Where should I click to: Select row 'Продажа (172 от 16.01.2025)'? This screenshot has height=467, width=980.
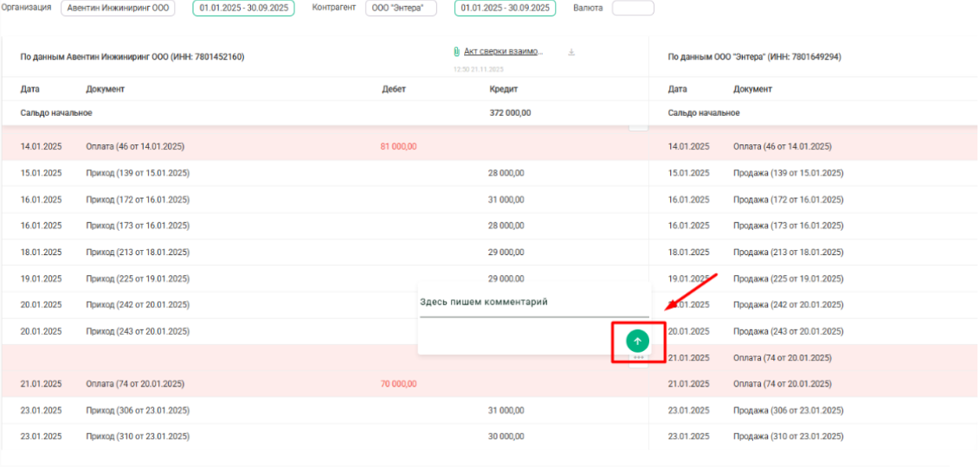click(788, 200)
